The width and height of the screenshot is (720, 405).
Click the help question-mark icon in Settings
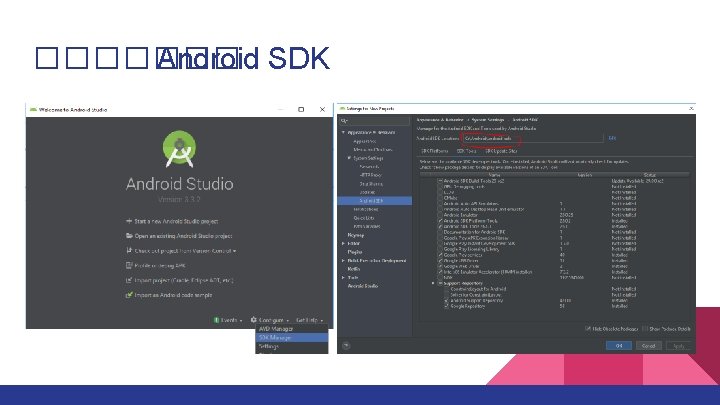tap(346, 345)
